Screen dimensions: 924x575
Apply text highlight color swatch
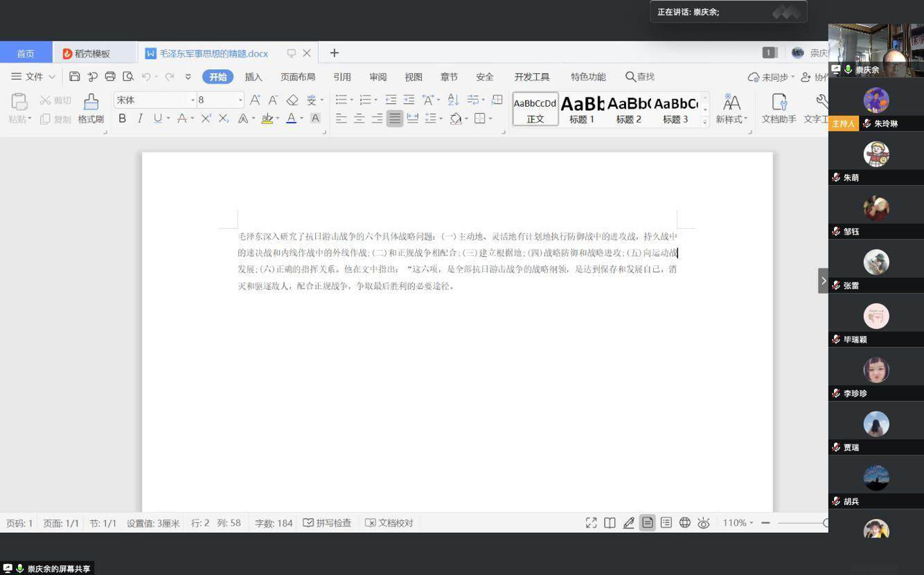(x=267, y=118)
